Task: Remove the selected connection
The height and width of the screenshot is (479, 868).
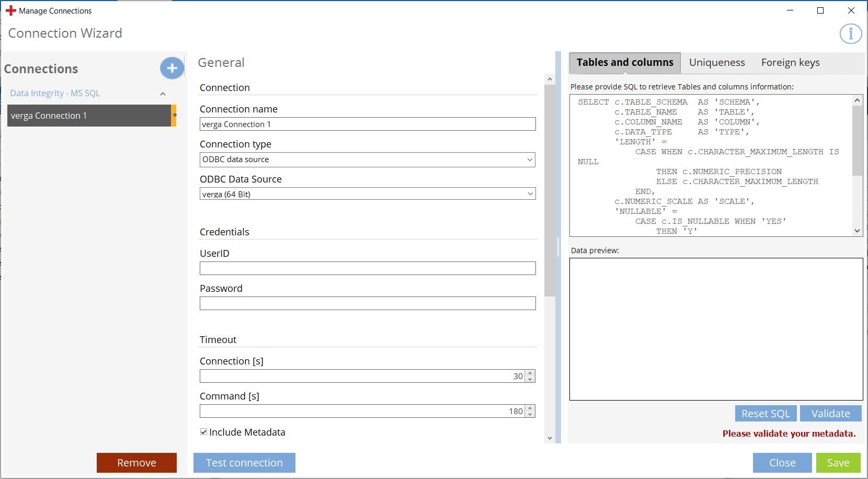Action: (x=136, y=463)
